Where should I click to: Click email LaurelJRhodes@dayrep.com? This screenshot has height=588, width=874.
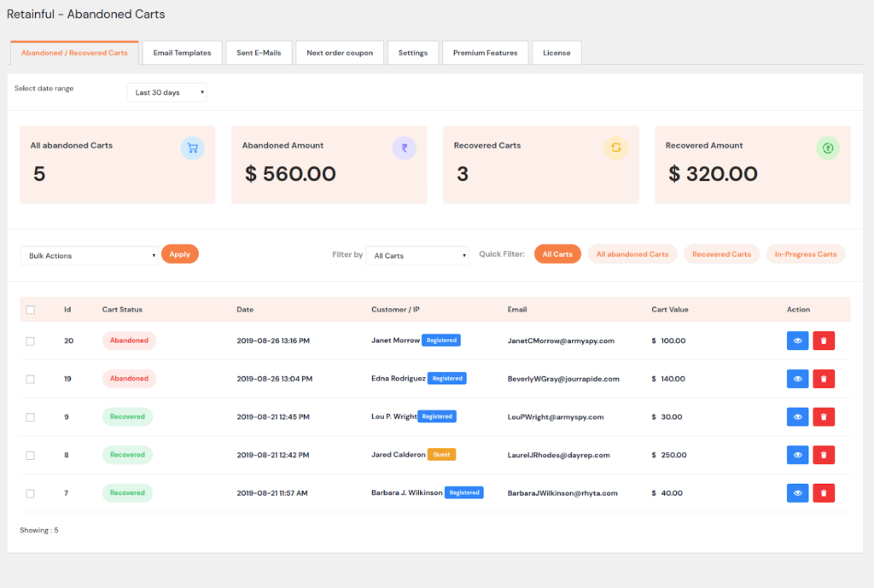558,456
